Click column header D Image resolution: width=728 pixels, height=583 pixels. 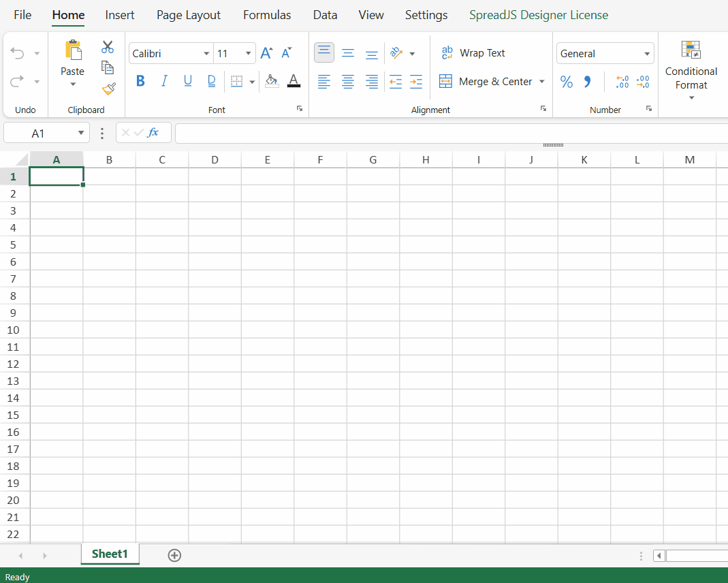click(x=215, y=159)
